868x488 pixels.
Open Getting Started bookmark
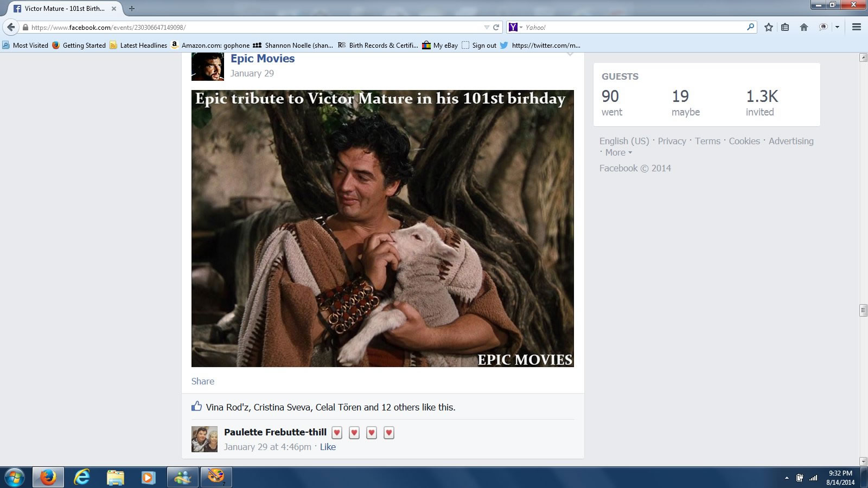point(79,46)
